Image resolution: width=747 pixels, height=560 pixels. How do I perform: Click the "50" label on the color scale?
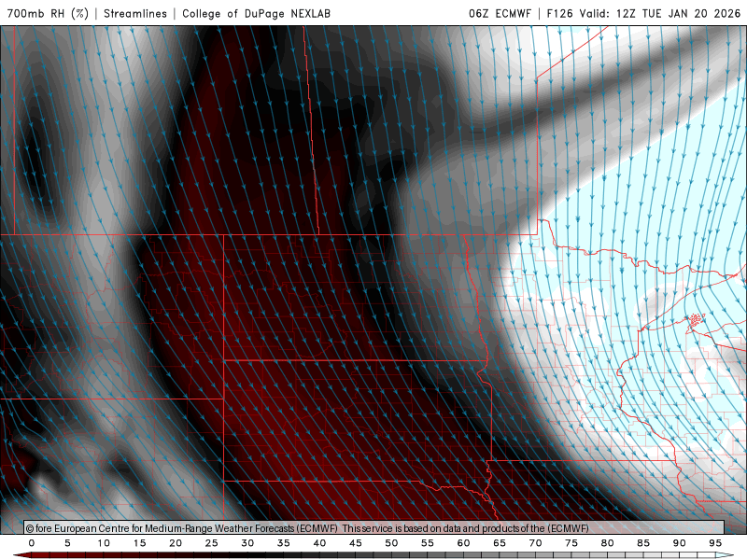coord(391,543)
